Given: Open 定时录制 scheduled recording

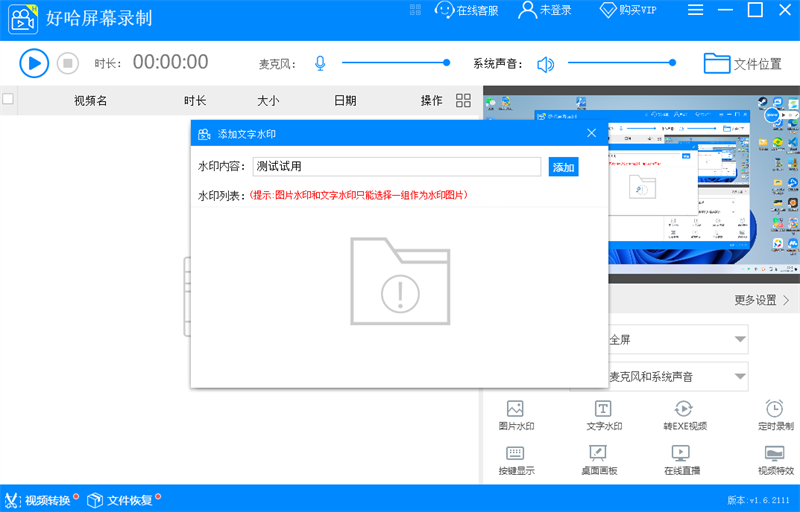Looking at the screenshot, I should (775, 415).
